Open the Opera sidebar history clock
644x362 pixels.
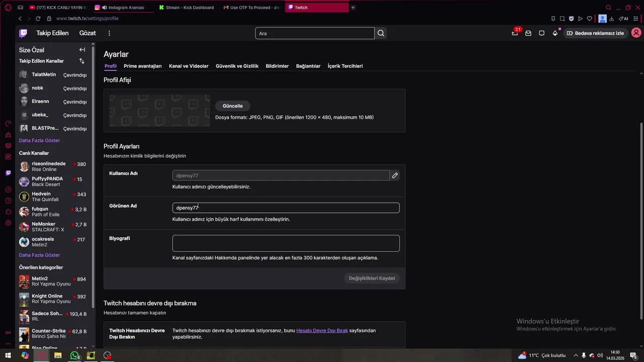coord(8,200)
